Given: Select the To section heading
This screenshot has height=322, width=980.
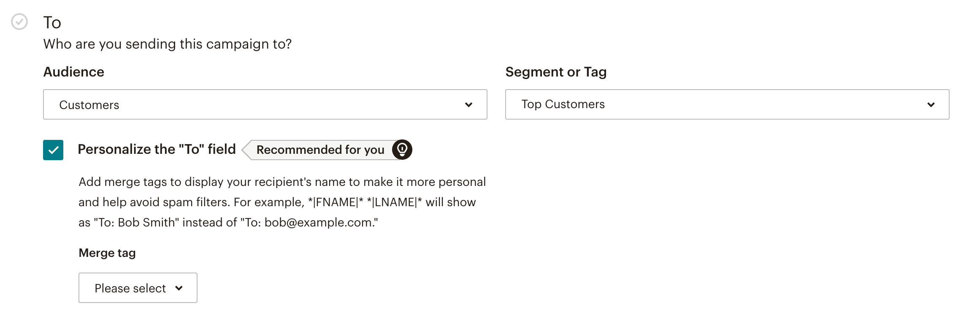Looking at the screenshot, I should tap(52, 22).
